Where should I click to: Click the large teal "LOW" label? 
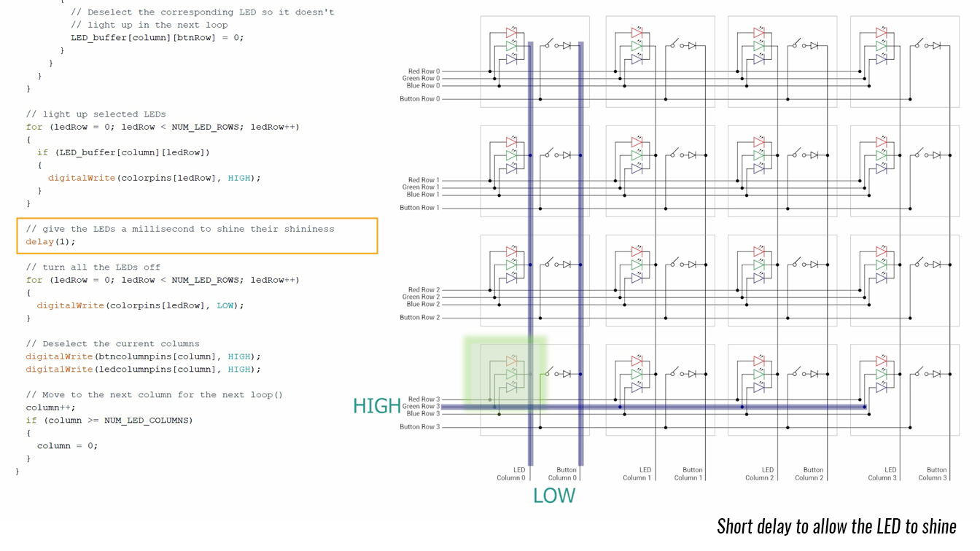click(554, 496)
